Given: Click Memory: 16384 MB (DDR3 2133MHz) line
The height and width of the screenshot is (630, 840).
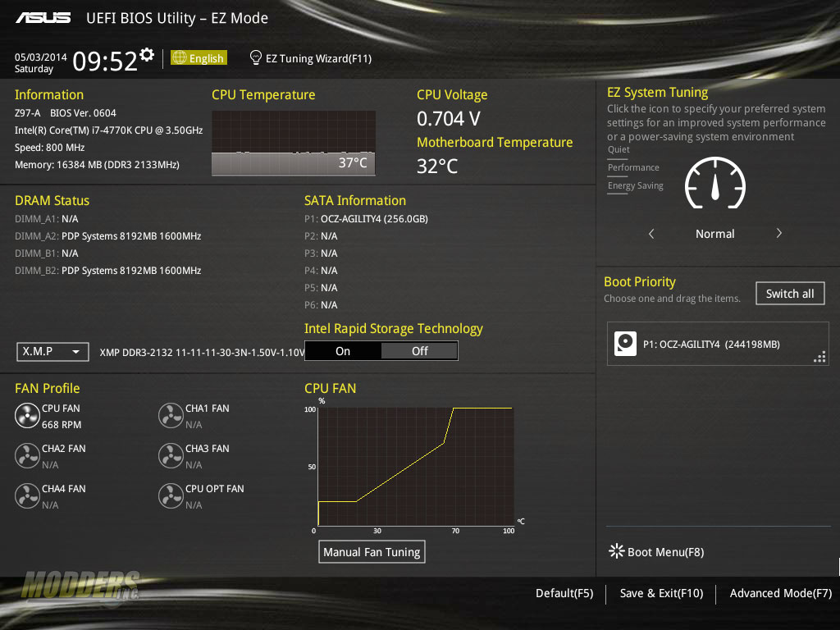Looking at the screenshot, I should (x=97, y=164).
